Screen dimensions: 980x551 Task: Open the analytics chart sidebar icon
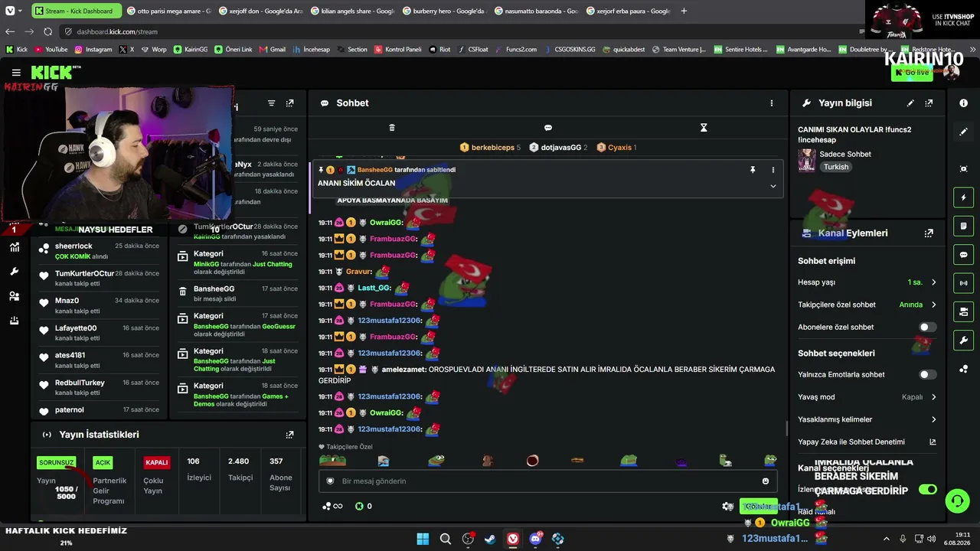pyautogui.click(x=14, y=247)
